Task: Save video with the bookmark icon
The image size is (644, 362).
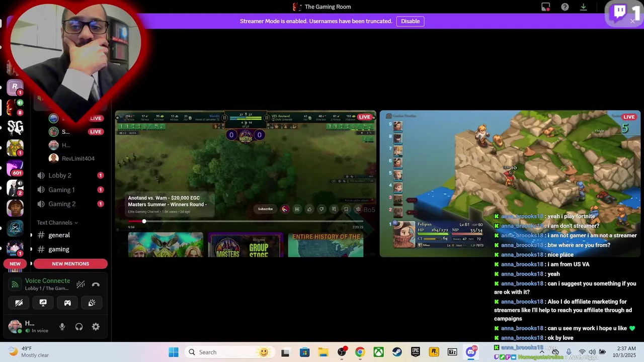Action: [346, 209]
